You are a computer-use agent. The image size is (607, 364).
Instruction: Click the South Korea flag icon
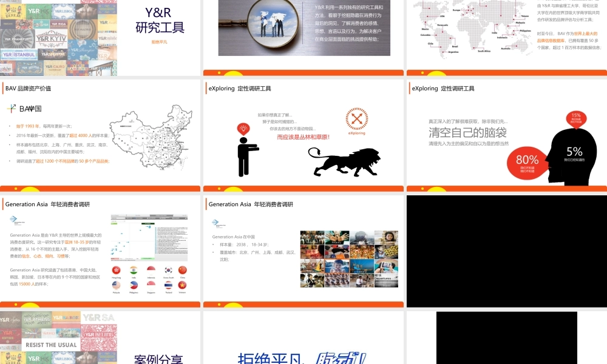point(168,271)
